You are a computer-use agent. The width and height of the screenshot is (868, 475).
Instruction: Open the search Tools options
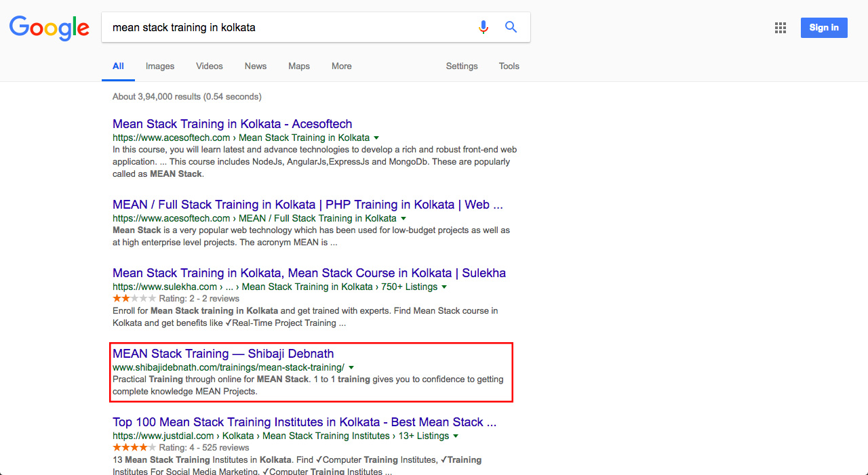pyautogui.click(x=509, y=66)
